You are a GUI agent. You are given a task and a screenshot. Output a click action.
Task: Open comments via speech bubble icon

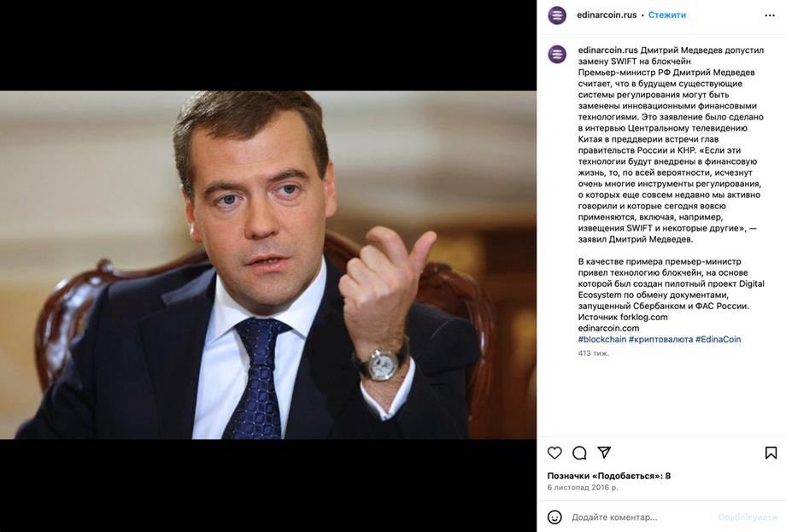[x=579, y=453]
